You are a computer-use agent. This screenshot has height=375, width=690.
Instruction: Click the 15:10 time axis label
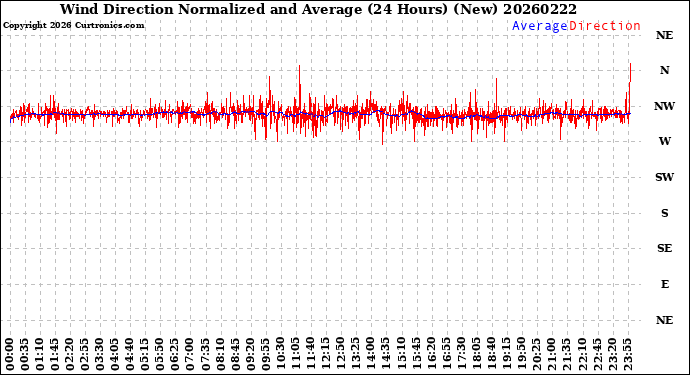tap(401, 354)
